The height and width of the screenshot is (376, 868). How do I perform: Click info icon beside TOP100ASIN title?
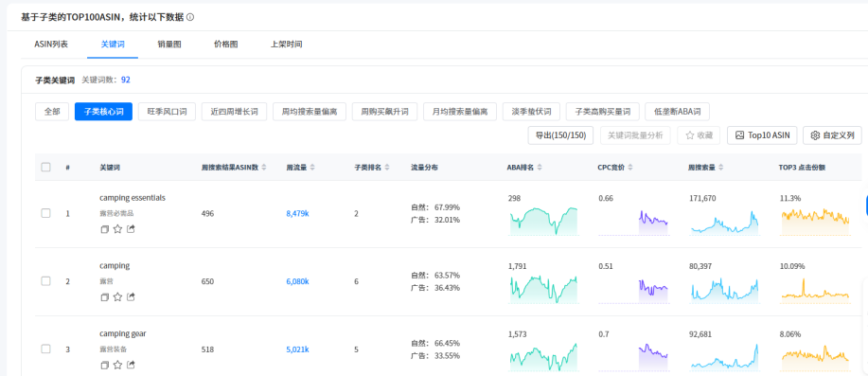pyautogui.click(x=190, y=17)
